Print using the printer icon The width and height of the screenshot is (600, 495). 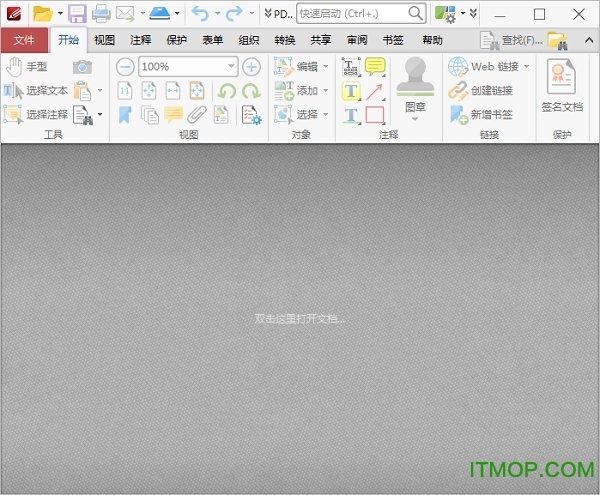[x=101, y=14]
